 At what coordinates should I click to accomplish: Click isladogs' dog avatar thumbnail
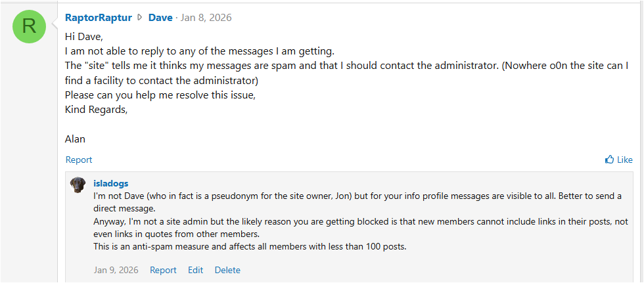point(78,185)
